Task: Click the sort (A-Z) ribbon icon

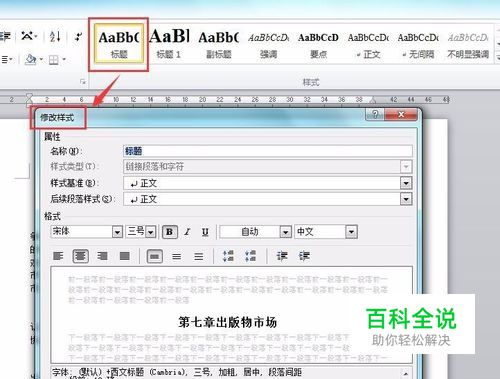Action: coord(55,36)
